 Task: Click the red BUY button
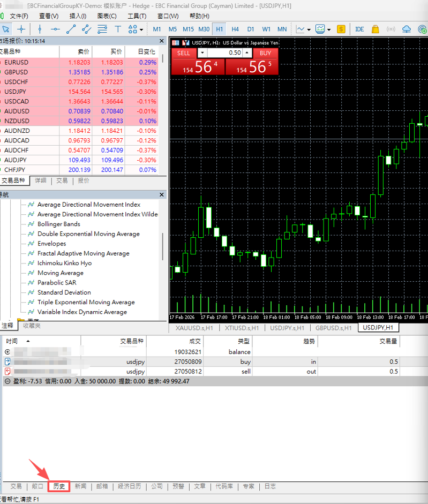265,53
